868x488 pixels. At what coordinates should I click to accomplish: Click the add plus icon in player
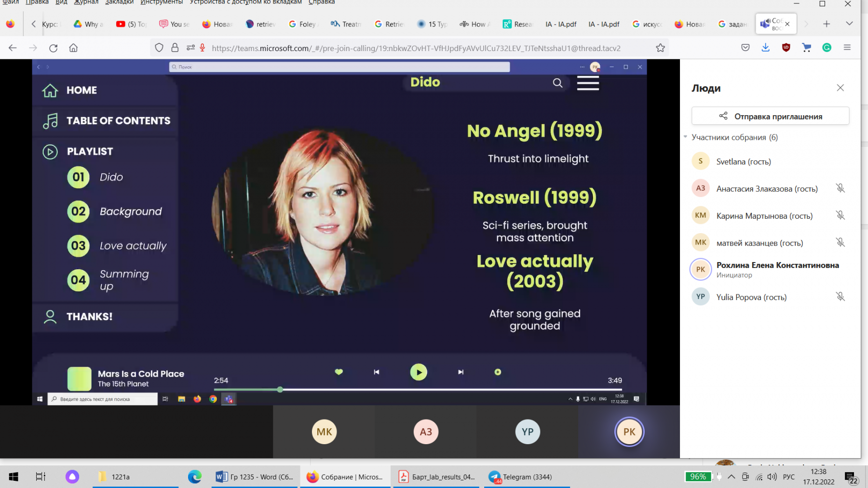(498, 372)
